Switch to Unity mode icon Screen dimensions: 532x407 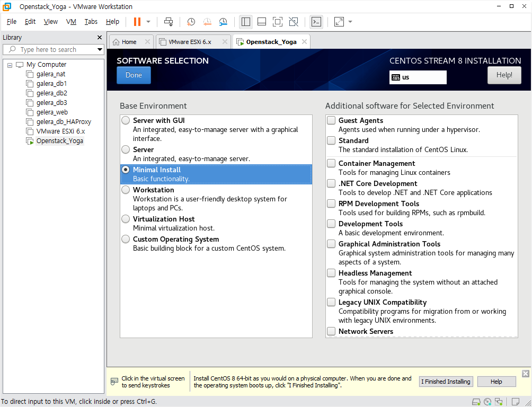(x=294, y=22)
